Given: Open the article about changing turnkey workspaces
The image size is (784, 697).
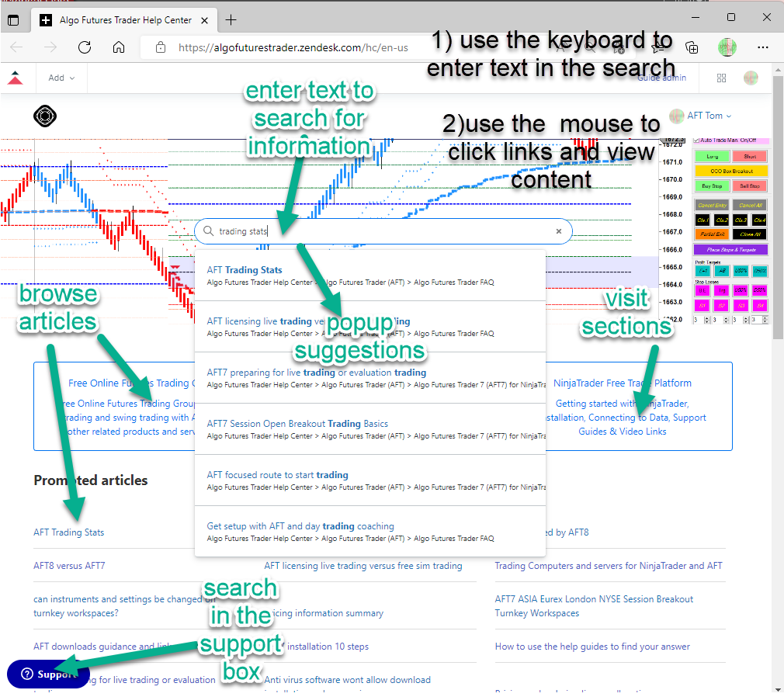Looking at the screenshot, I should (124, 606).
